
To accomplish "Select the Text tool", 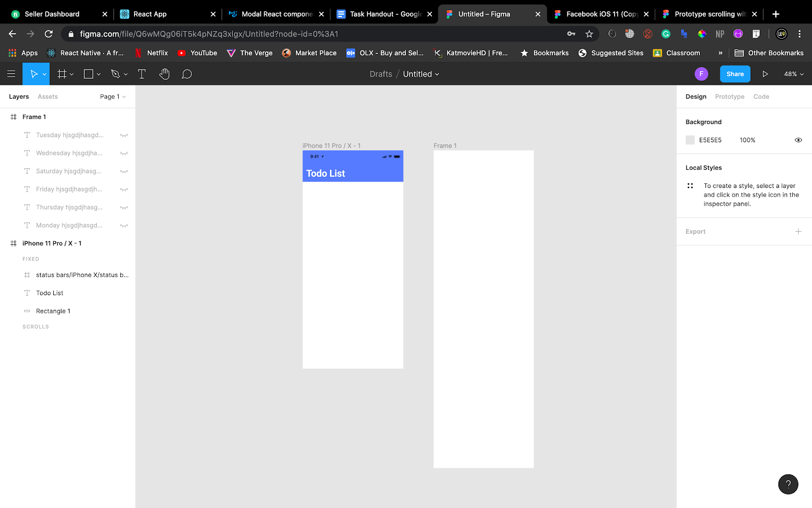I will [x=142, y=74].
